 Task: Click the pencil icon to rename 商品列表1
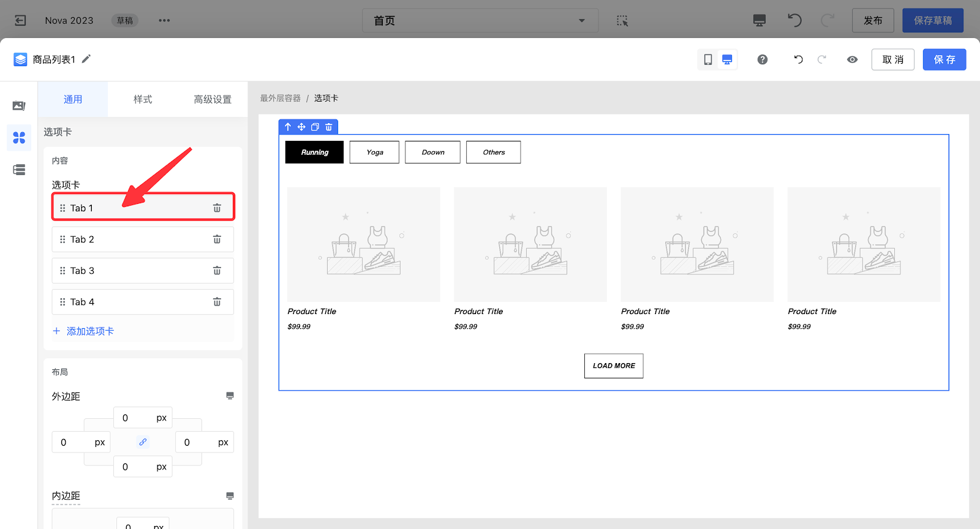(x=86, y=59)
